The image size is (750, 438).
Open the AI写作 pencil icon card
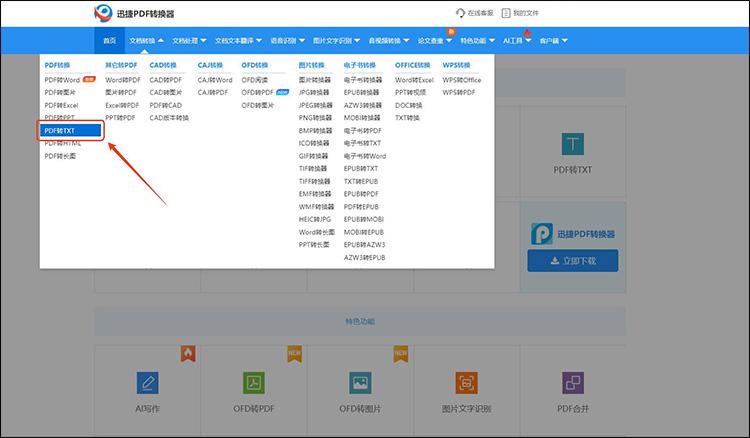tap(147, 383)
